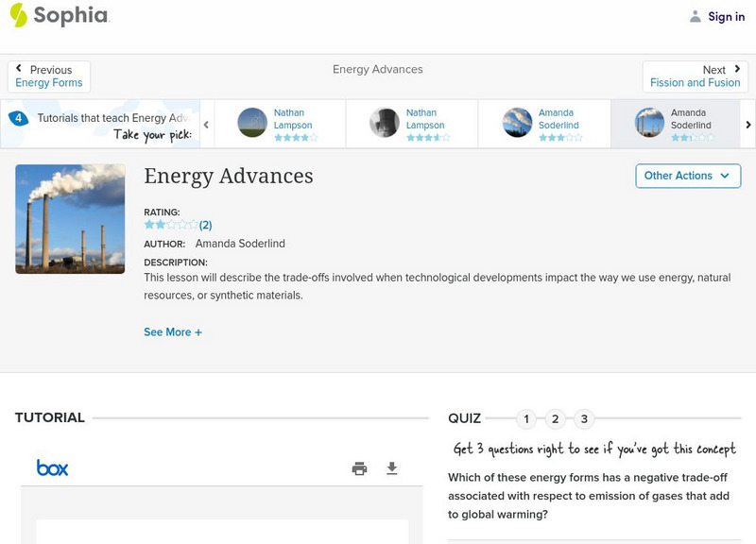Select quiz question 2 step
This screenshot has width=756, height=544.
[x=556, y=419]
